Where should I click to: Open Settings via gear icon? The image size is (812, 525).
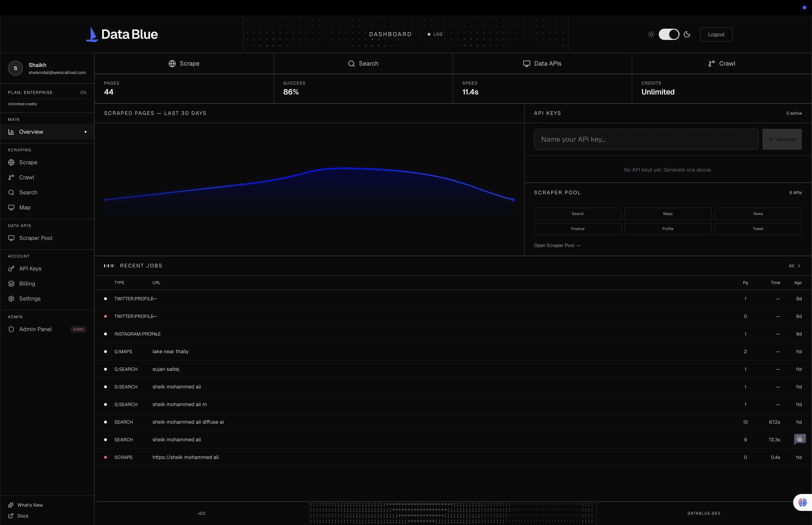click(x=11, y=299)
